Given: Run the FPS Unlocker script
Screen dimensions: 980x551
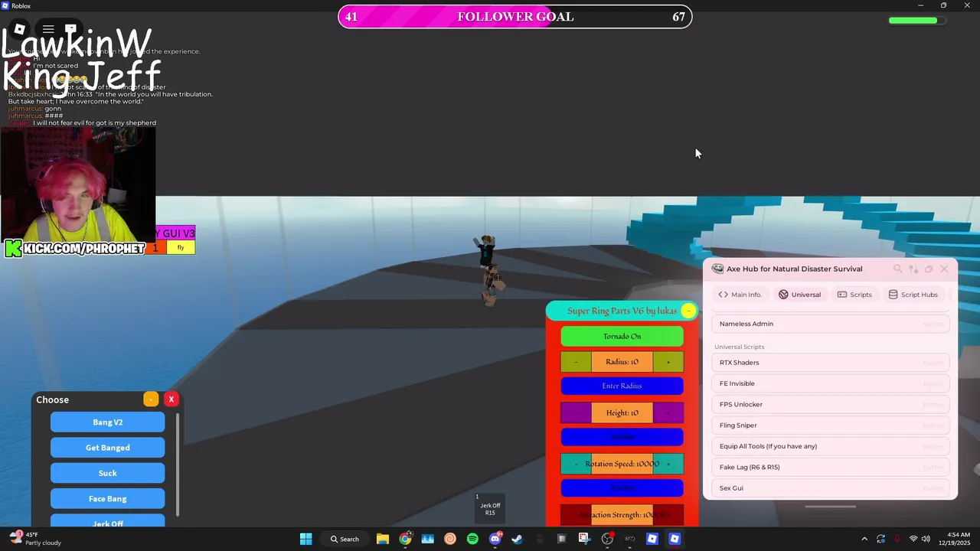Looking at the screenshot, I should tap(831, 404).
